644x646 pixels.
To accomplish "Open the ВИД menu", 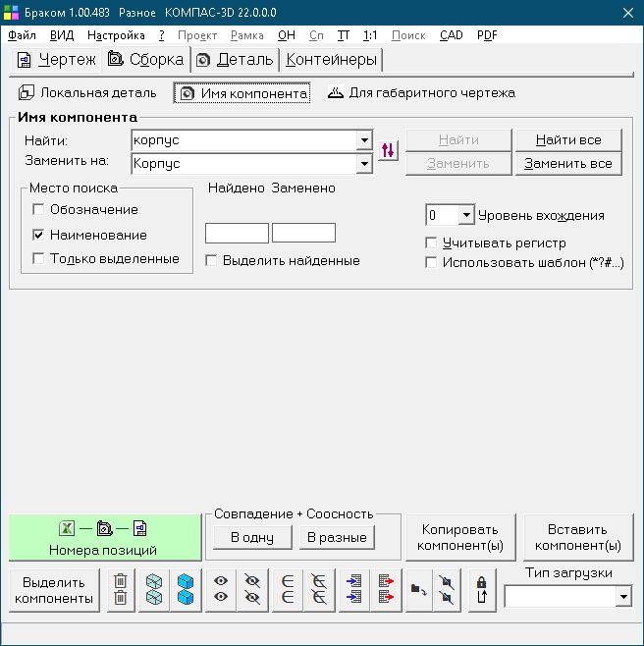I will pos(62,35).
